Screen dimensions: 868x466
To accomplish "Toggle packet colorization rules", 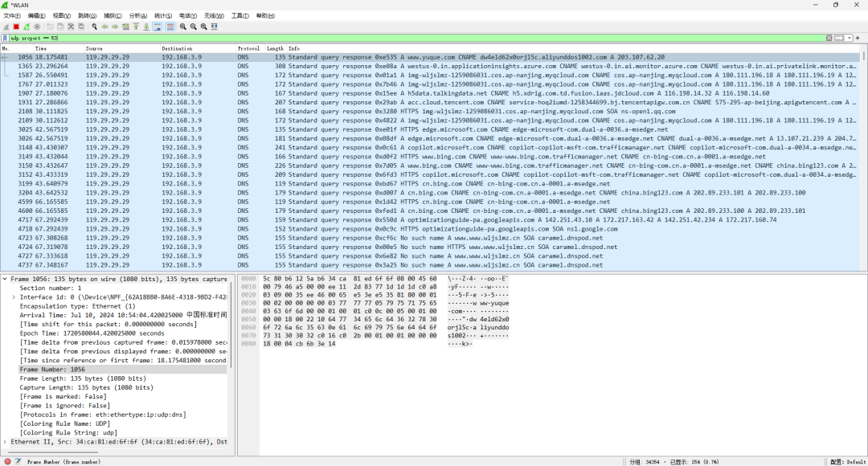I will (169, 27).
